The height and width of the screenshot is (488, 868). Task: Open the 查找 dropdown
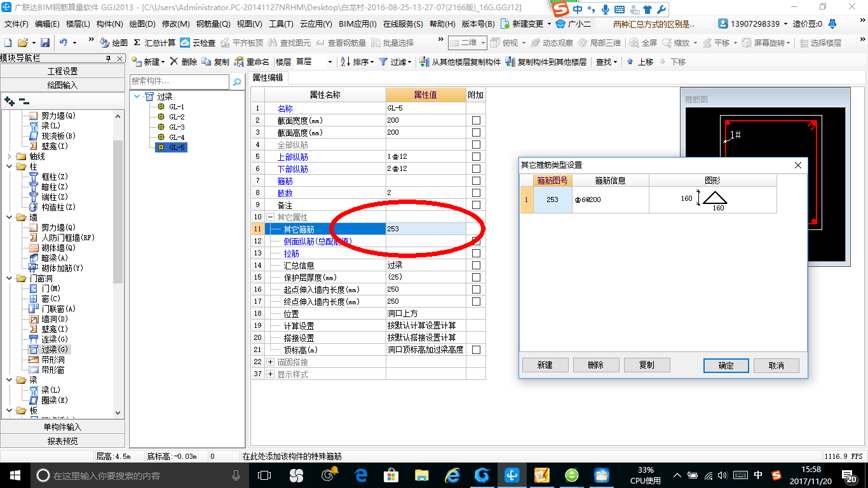click(x=606, y=62)
